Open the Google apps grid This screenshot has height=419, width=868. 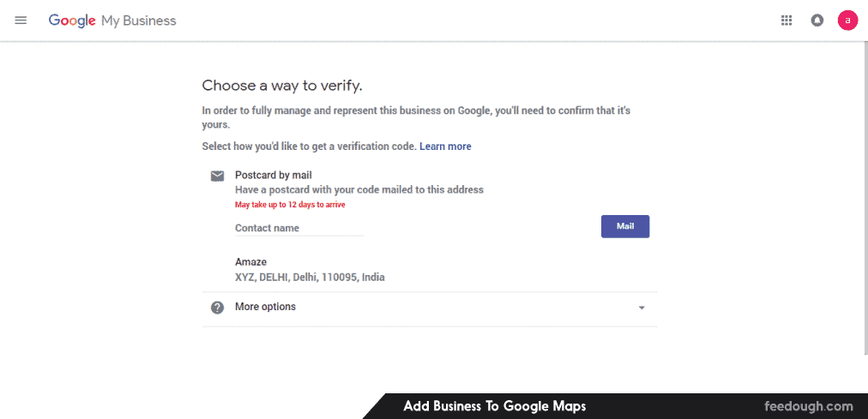click(x=787, y=21)
